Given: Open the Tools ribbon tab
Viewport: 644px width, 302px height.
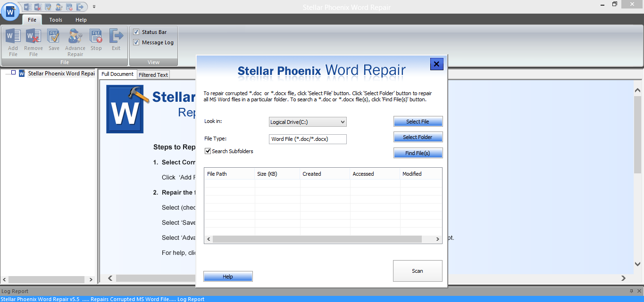Looking at the screenshot, I should (56, 20).
